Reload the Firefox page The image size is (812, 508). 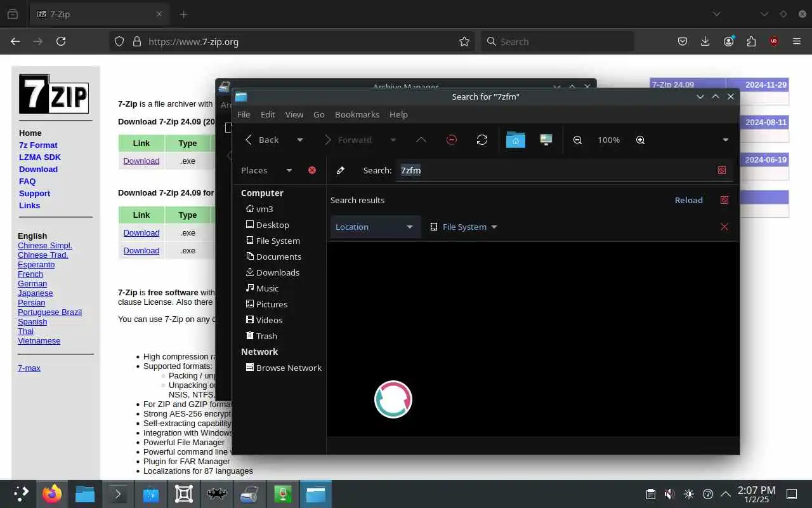(61, 41)
